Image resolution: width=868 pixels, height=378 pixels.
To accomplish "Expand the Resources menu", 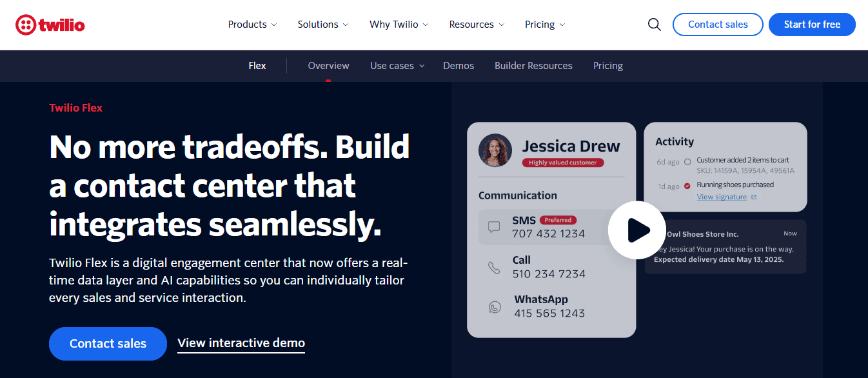I will point(475,24).
